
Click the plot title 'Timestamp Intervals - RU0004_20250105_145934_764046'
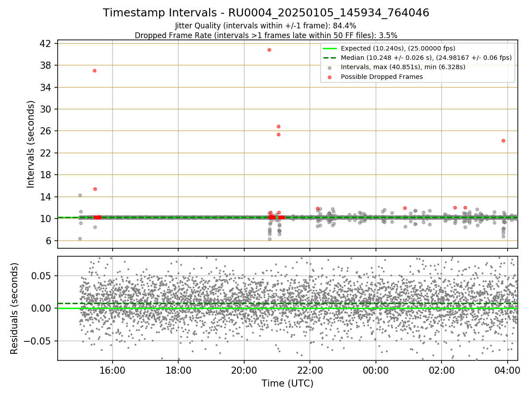(x=266, y=13)
